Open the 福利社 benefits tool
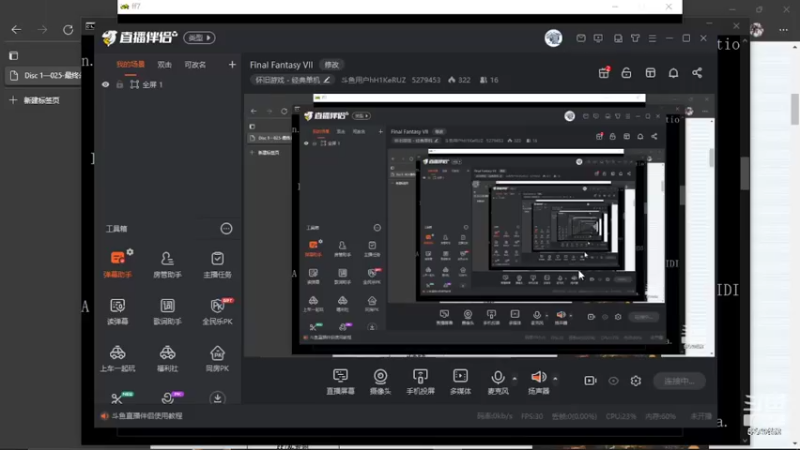 click(x=167, y=358)
